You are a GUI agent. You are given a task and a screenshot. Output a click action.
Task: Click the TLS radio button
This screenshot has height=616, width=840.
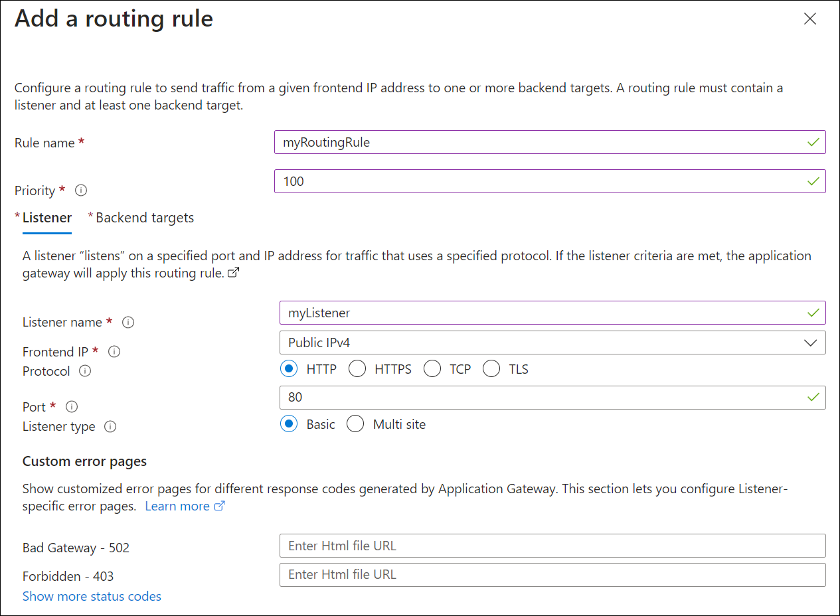coord(491,368)
